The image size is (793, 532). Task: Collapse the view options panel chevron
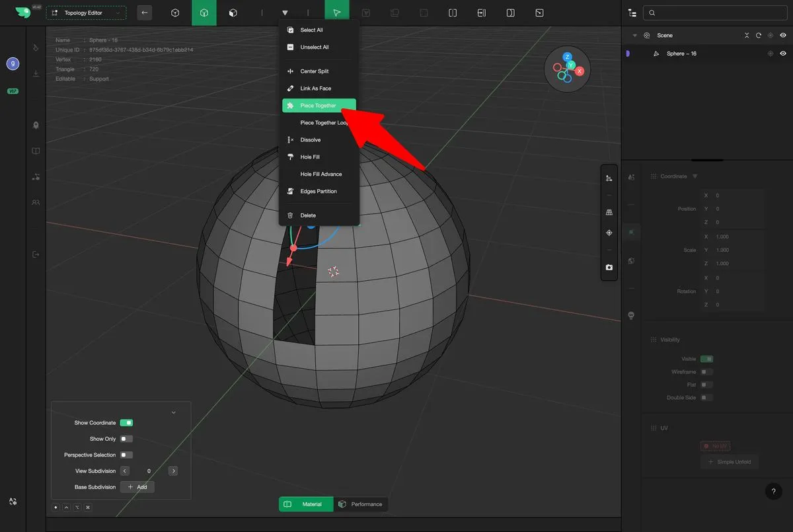coord(174,412)
